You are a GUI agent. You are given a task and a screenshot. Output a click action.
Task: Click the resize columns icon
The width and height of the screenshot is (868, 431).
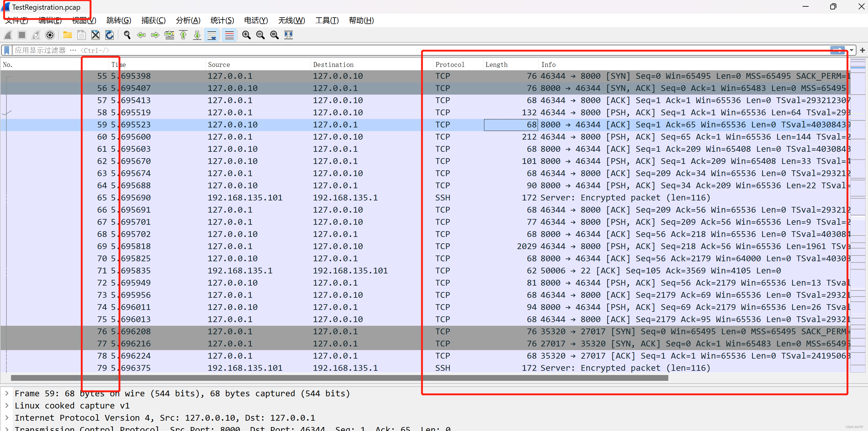[x=289, y=35]
